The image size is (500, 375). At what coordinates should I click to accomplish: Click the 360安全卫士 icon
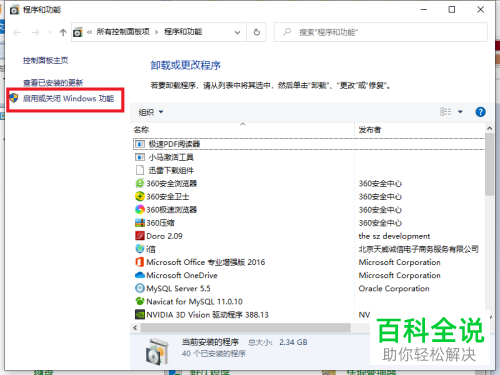click(140, 196)
